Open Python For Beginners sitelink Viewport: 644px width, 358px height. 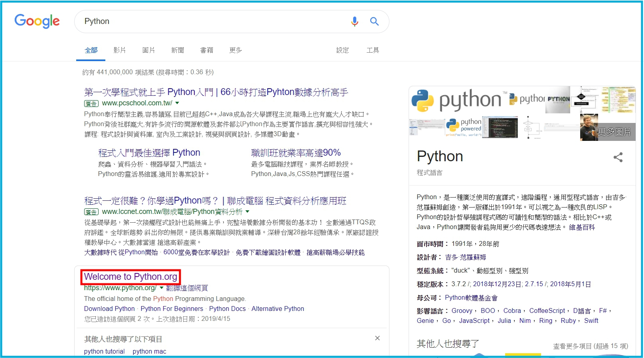[172, 309]
